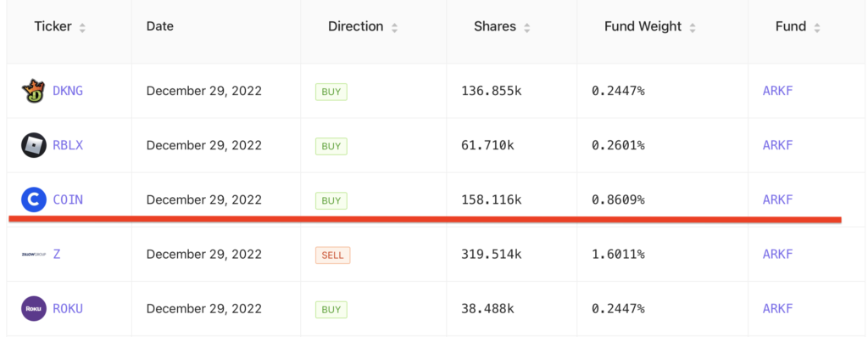Image resolution: width=868 pixels, height=337 pixels.
Task: Open ARKF fund link in DKNG row
Action: tap(778, 91)
